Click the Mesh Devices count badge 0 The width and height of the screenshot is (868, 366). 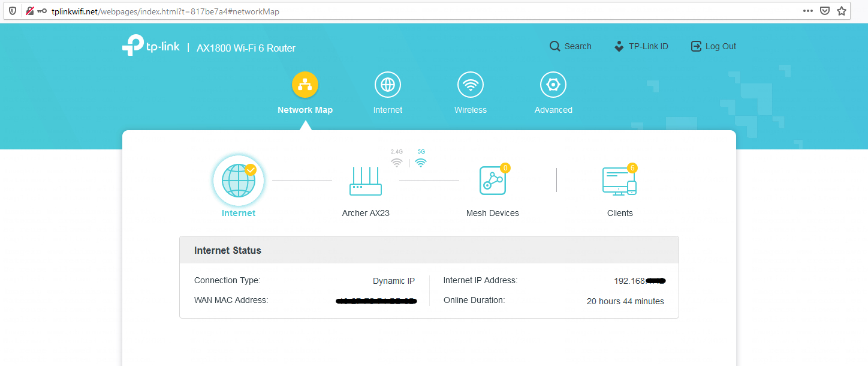[505, 168]
